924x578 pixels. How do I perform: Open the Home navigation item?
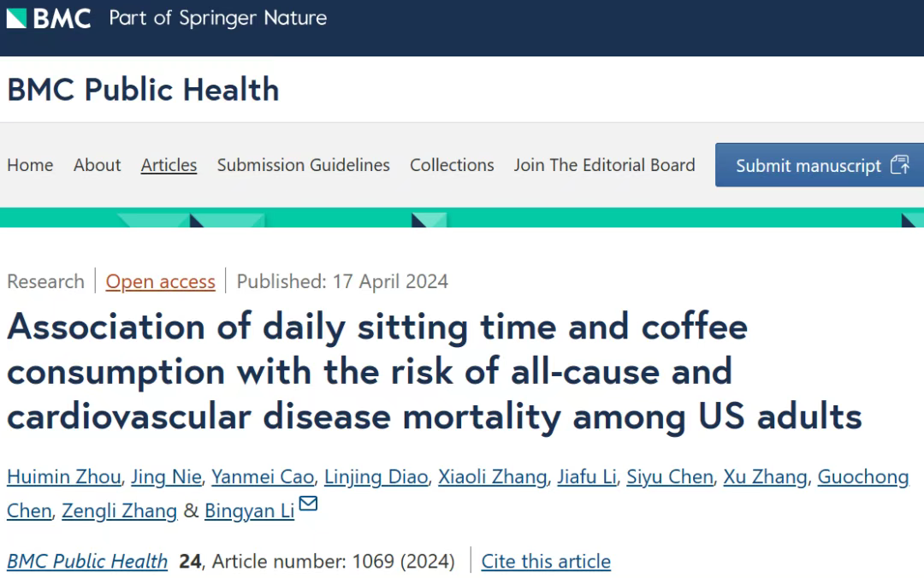coord(30,165)
